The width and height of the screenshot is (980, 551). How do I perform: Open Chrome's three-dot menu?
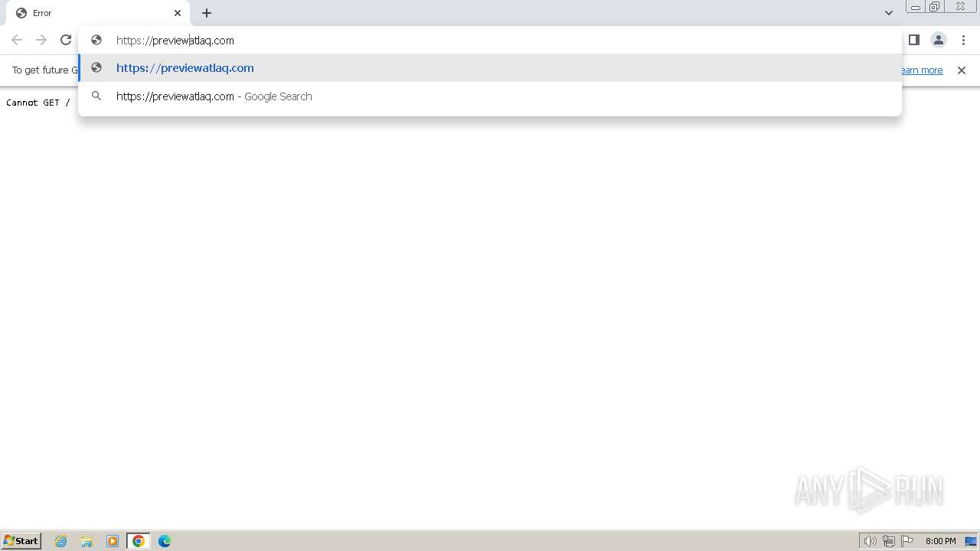pyautogui.click(x=963, y=40)
